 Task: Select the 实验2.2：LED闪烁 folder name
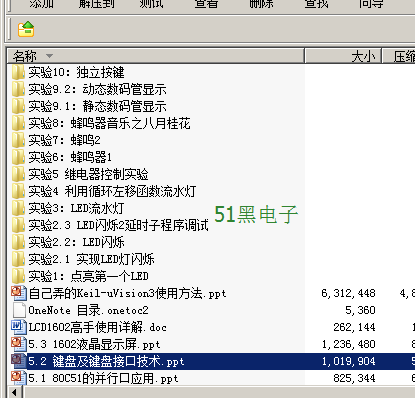tap(76, 242)
